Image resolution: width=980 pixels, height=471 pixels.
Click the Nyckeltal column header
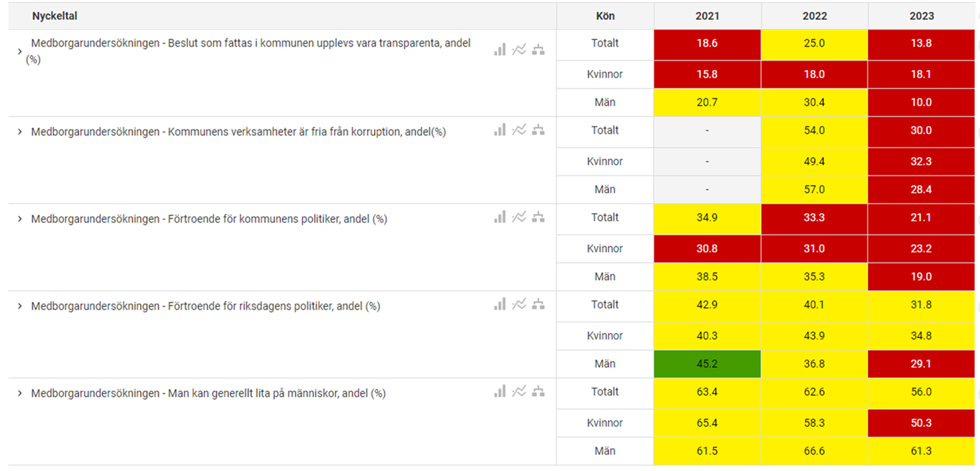click(x=55, y=16)
